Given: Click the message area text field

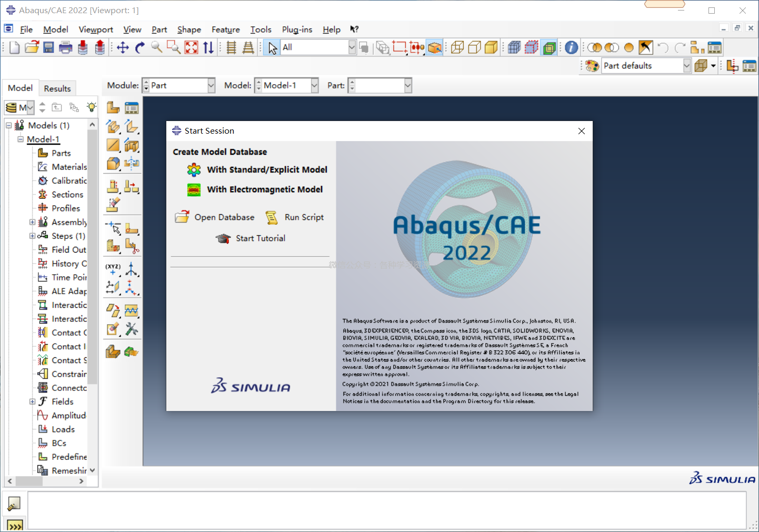Looking at the screenshot, I should pos(386,510).
